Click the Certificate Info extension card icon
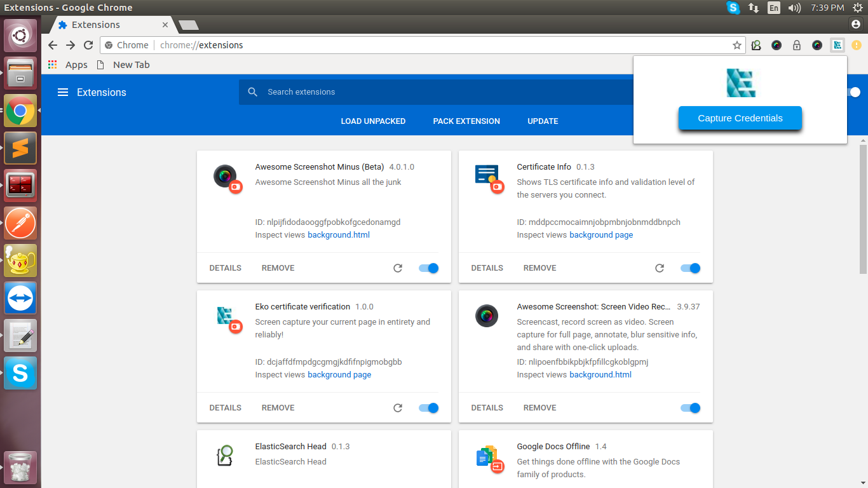868x488 pixels. coord(487,175)
